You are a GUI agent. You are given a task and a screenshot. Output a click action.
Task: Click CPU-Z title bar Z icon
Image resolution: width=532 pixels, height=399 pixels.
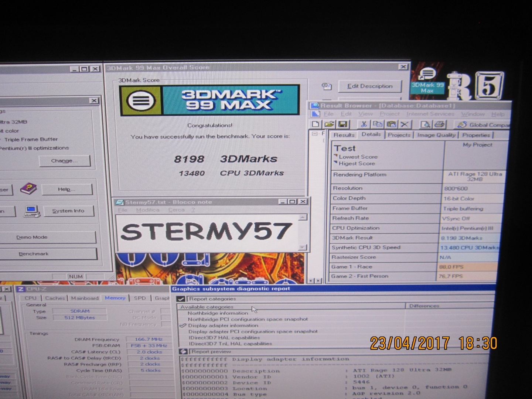(21, 289)
